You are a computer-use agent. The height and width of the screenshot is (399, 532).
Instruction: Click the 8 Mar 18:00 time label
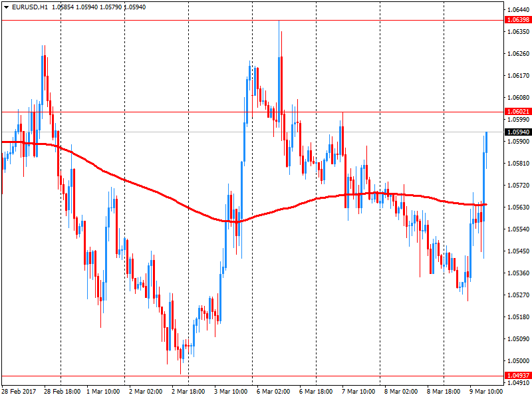(x=444, y=392)
